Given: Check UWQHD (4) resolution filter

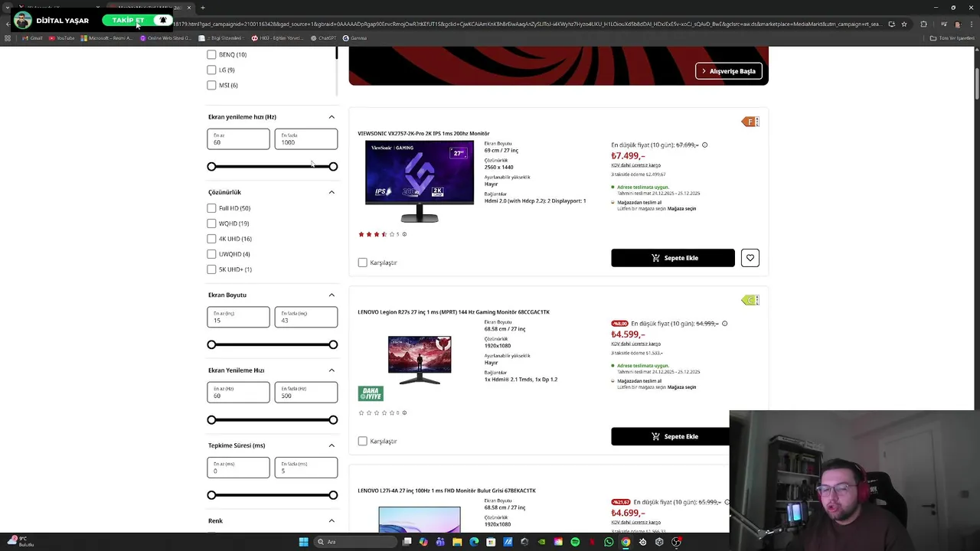Looking at the screenshot, I should coord(211,254).
